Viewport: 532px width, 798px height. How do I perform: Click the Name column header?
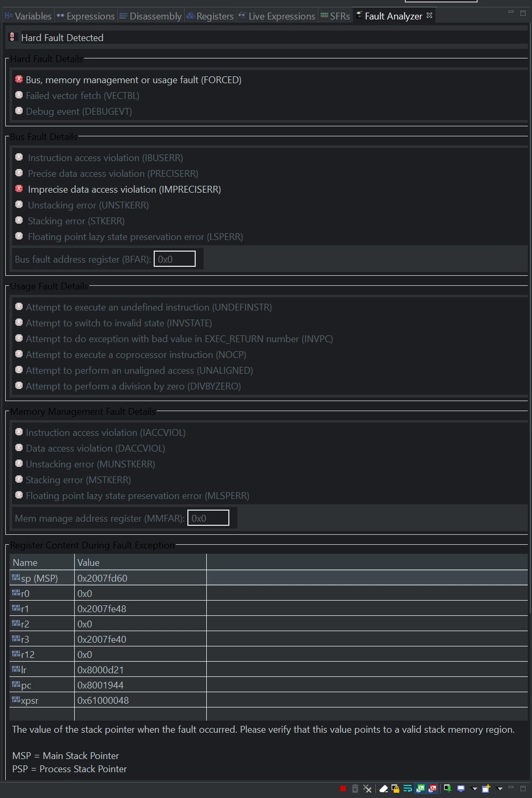[42, 562]
